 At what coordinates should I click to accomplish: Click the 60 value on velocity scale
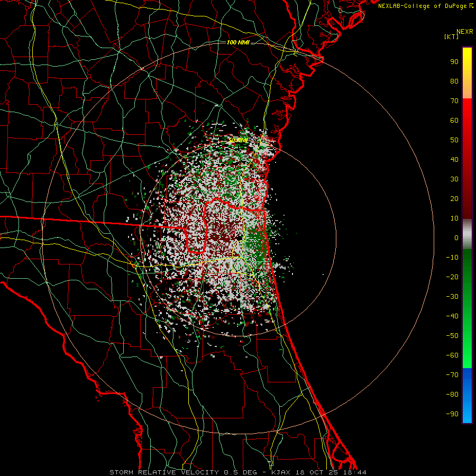tap(454, 120)
